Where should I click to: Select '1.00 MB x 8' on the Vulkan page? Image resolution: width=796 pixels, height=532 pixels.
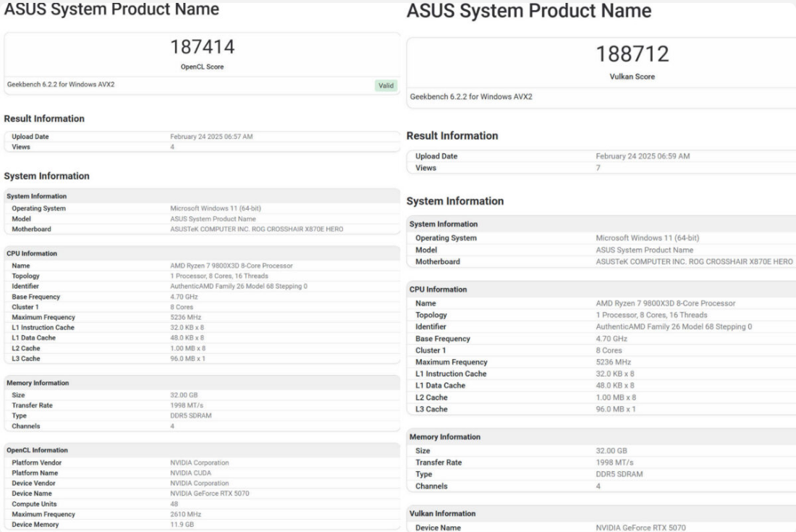[615, 397]
